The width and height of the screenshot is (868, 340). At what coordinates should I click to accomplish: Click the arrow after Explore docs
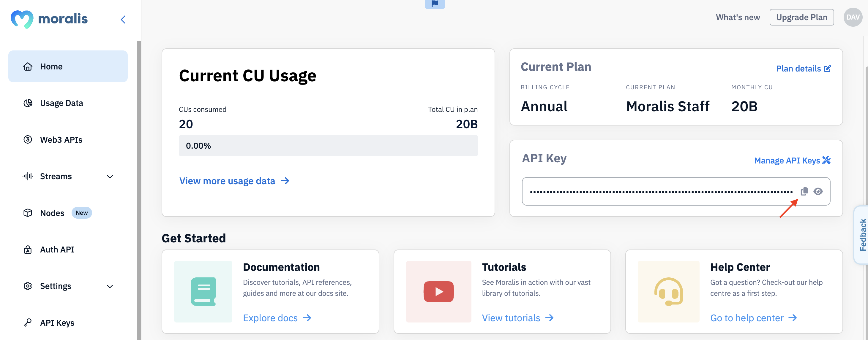pos(307,318)
